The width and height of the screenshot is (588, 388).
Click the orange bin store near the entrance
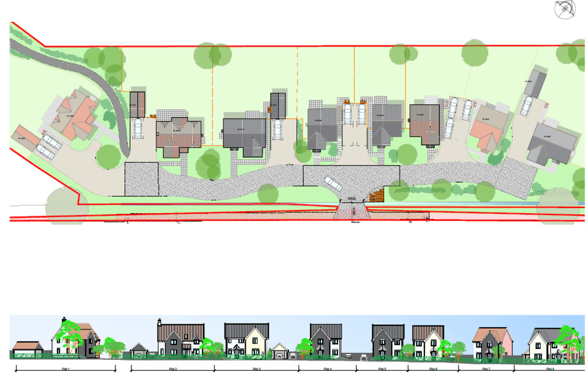pyautogui.click(x=376, y=196)
